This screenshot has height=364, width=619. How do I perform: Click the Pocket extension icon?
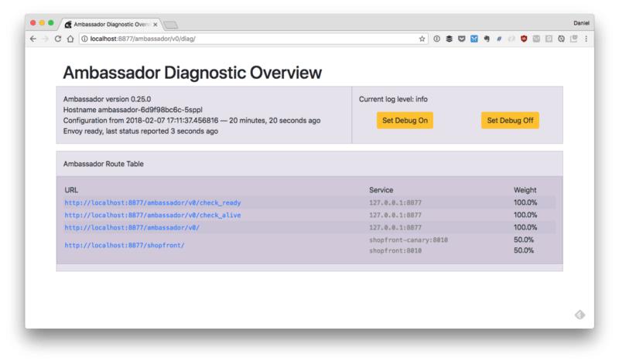coord(461,39)
